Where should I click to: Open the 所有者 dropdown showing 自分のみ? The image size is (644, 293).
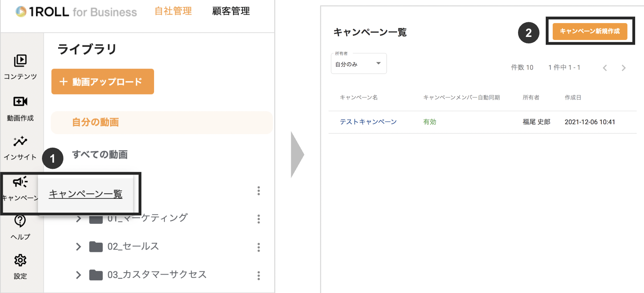click(x=358, y=63)
